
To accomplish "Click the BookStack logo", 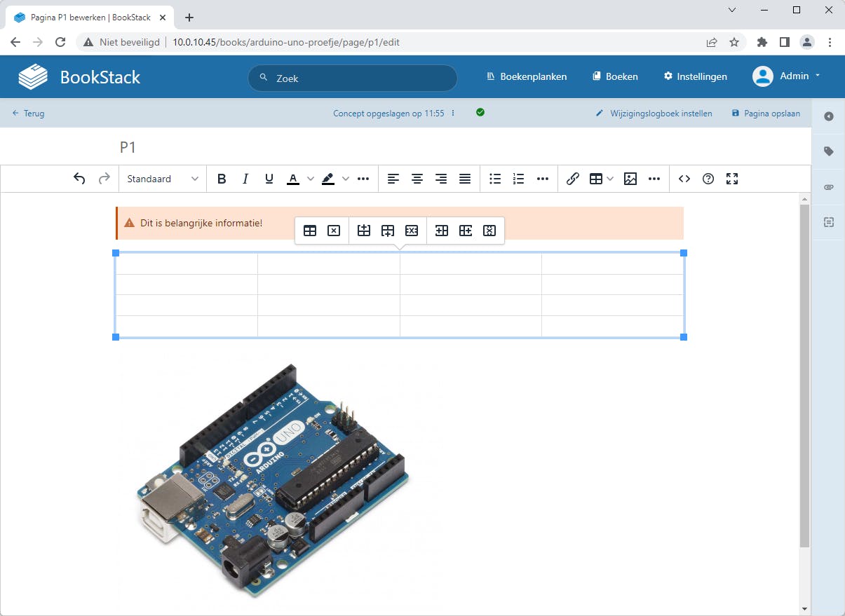I will tap(79, 76).
